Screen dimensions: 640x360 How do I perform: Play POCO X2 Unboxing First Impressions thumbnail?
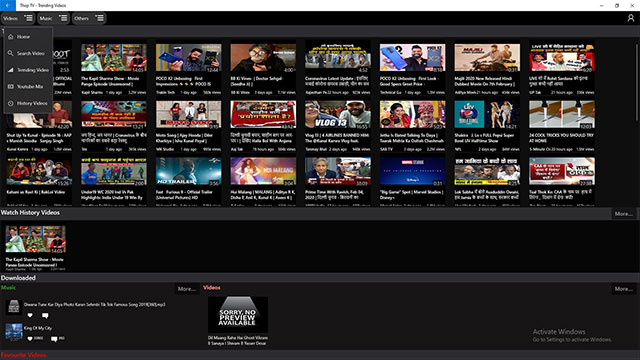coord(188,58)
